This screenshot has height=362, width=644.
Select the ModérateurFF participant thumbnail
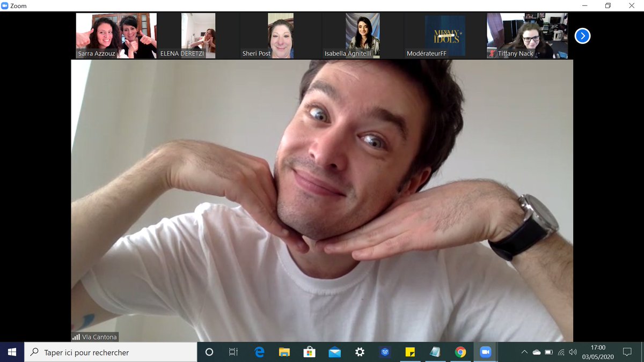[x=445, y=35]
